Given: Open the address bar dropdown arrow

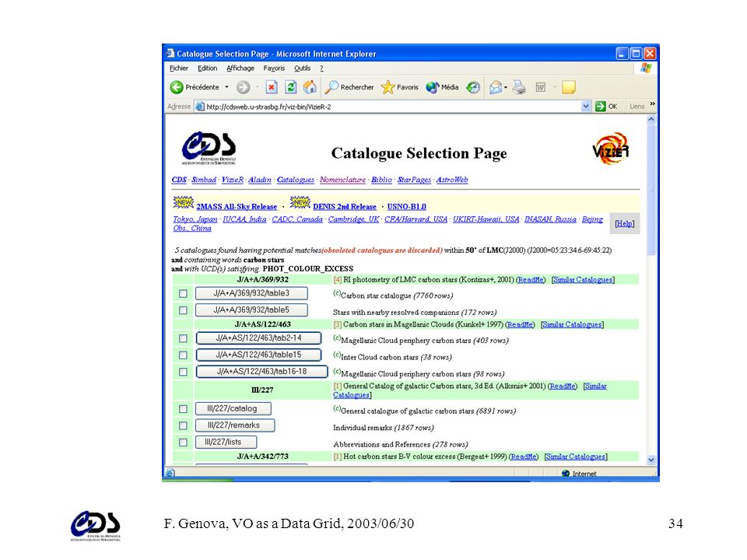Looking at the screenshot, I should click(586, 107).
